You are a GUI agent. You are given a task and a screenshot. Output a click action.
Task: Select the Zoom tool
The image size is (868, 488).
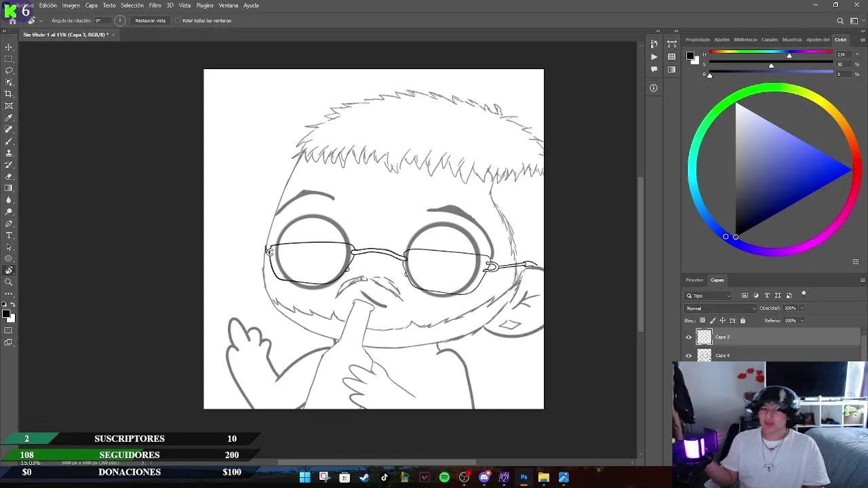[x=9, y=282]
